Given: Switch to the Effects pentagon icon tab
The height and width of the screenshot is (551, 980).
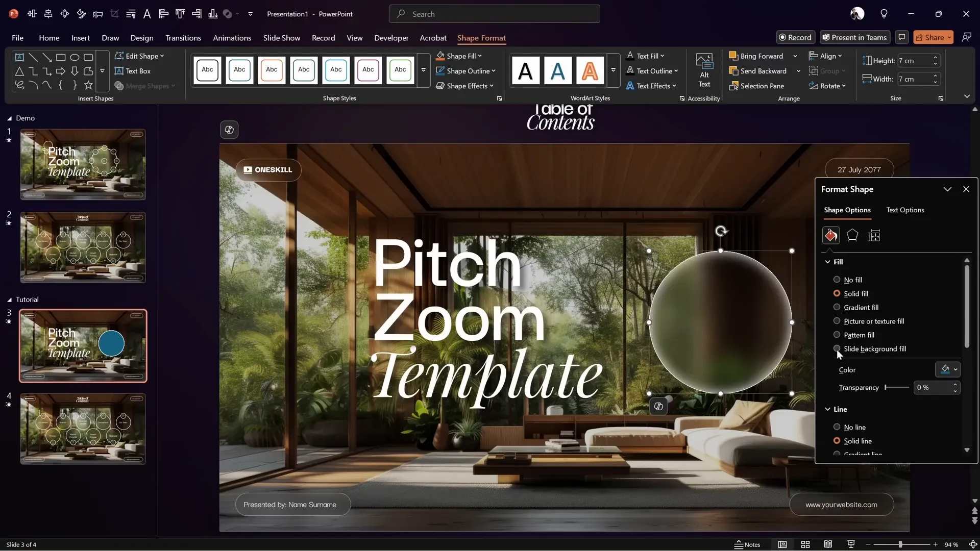Looking at the screenshot, I should (852, 236).
